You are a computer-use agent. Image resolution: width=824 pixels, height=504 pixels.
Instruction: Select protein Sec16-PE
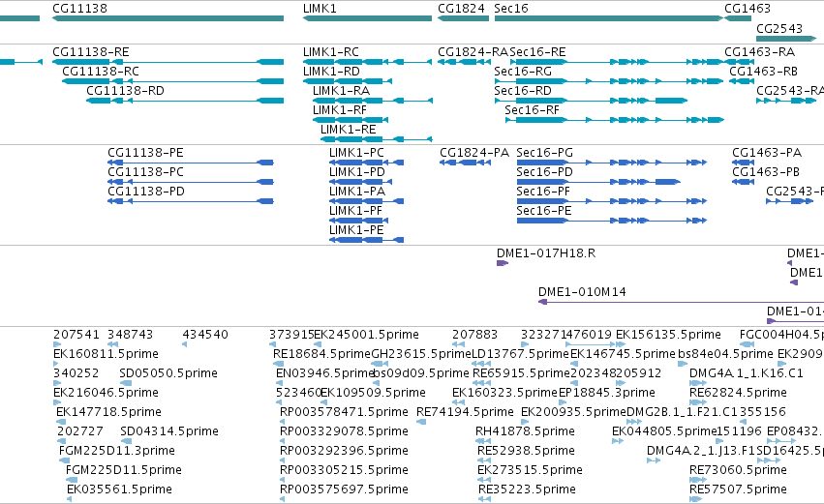click(544, 211)
